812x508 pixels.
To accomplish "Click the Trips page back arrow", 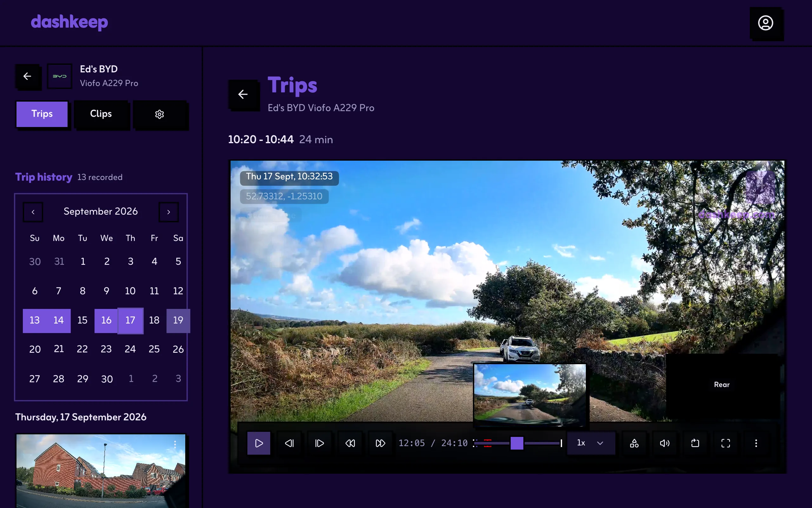I will [243, 94].
